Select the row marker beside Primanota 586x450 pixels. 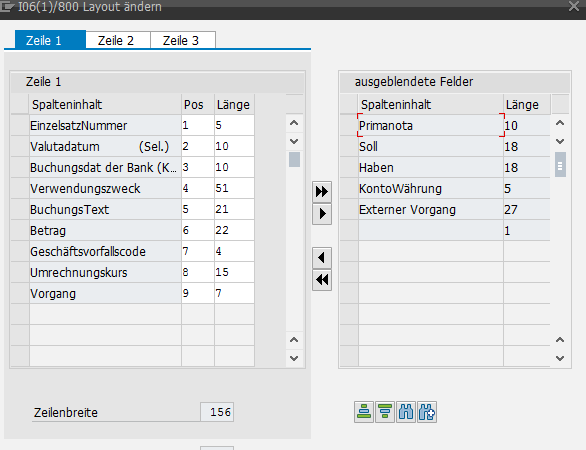349,126
